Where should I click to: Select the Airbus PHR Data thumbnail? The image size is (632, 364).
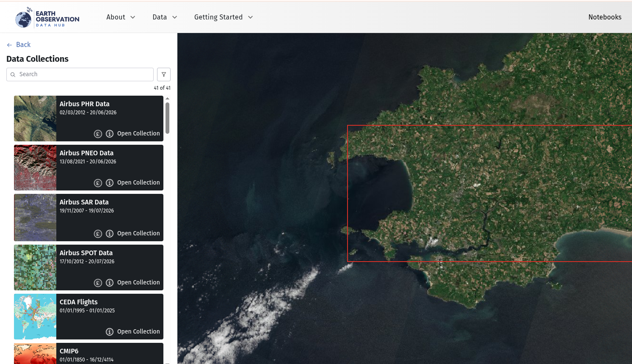coord(35,119)
